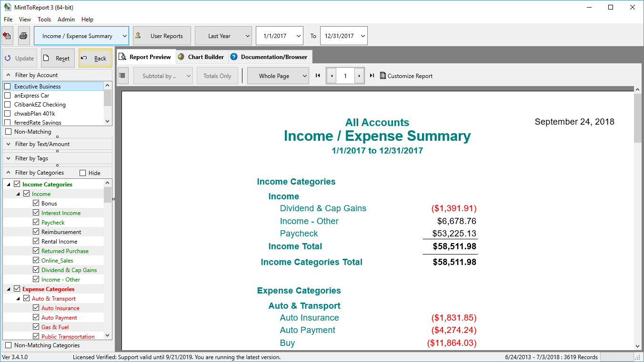644x362 pixels.
Task: Check the anExpress Car account checkbox
Action: (8, 96)
